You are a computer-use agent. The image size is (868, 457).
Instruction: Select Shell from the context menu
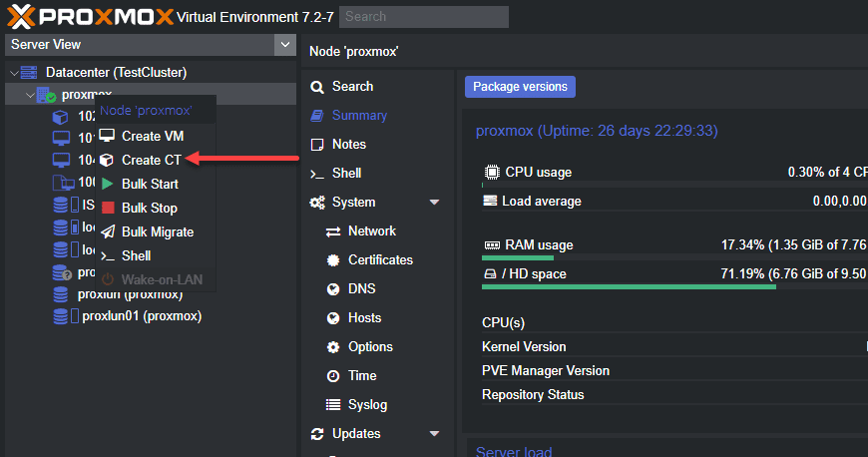[136, 255]
